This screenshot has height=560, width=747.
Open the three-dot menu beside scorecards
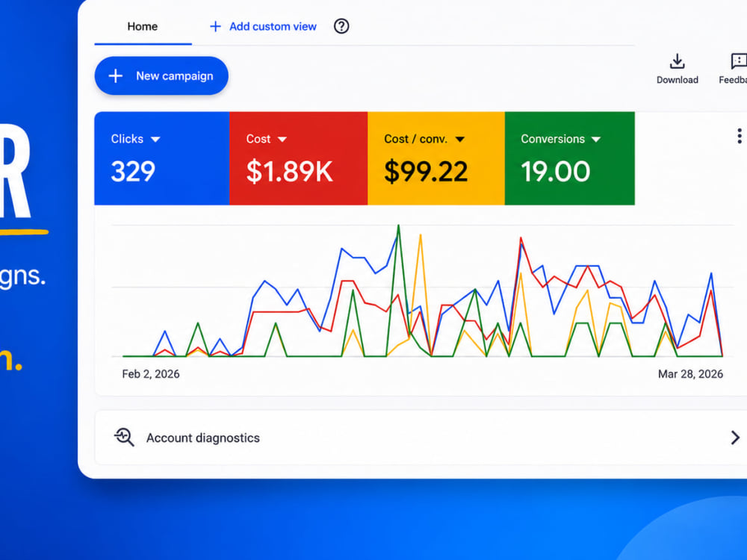739,136
